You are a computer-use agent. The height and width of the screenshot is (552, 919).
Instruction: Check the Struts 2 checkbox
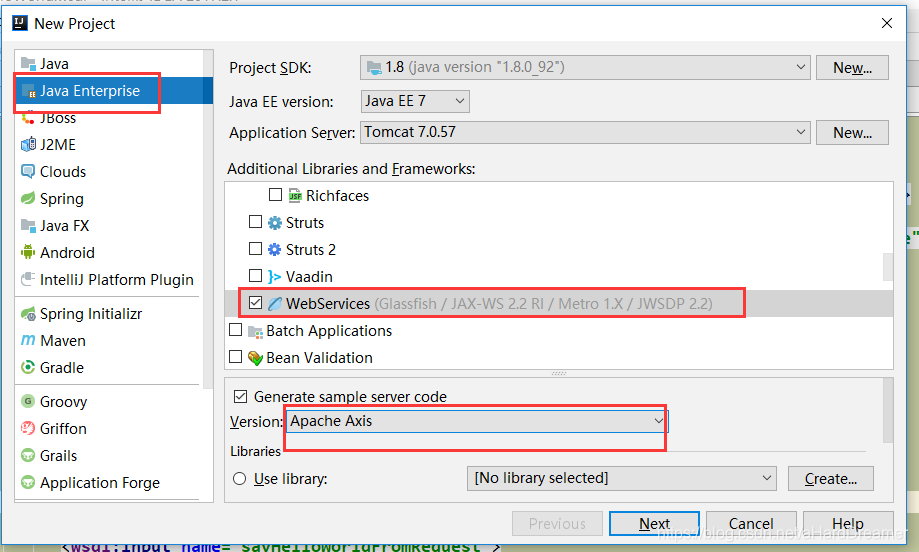[255, 248]
